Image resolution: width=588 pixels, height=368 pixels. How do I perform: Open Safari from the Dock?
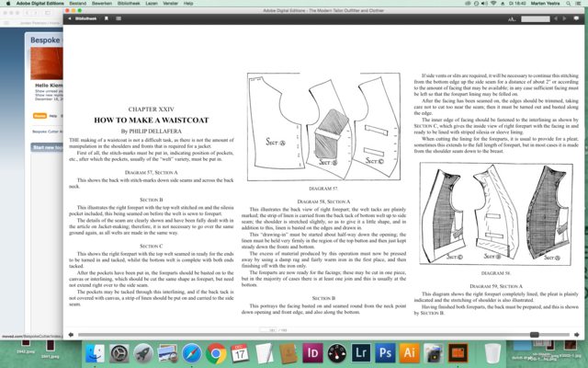pyautogui.click(x=192, y=353)
